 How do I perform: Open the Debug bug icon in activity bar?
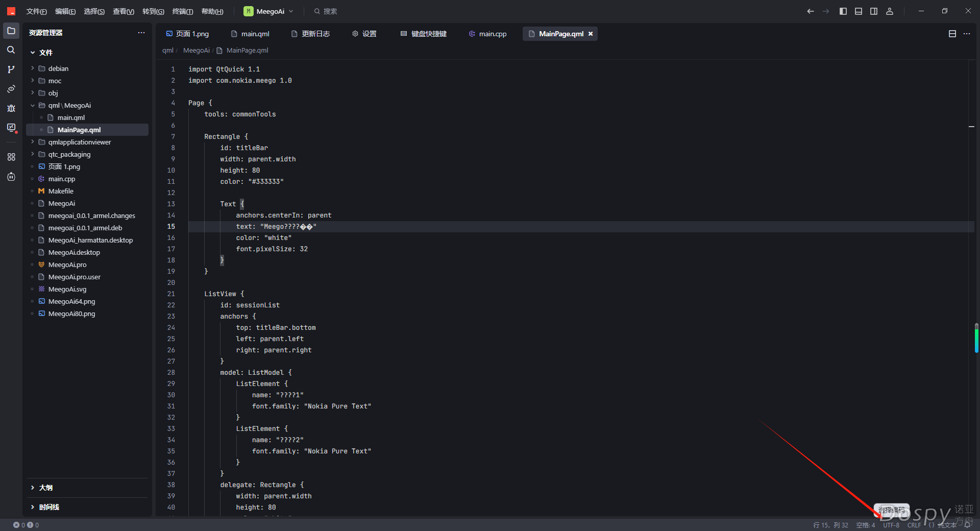coord(11,108)
